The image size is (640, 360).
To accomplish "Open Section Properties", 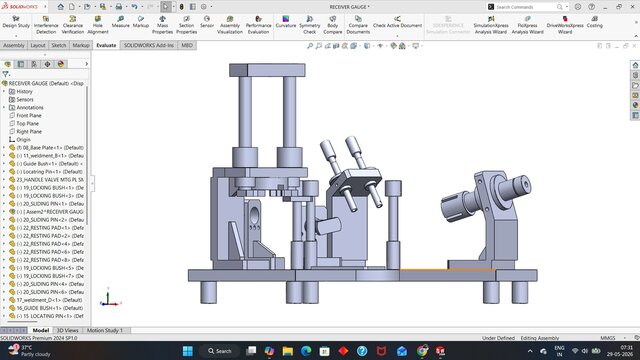I will click(x=187, y=25).
